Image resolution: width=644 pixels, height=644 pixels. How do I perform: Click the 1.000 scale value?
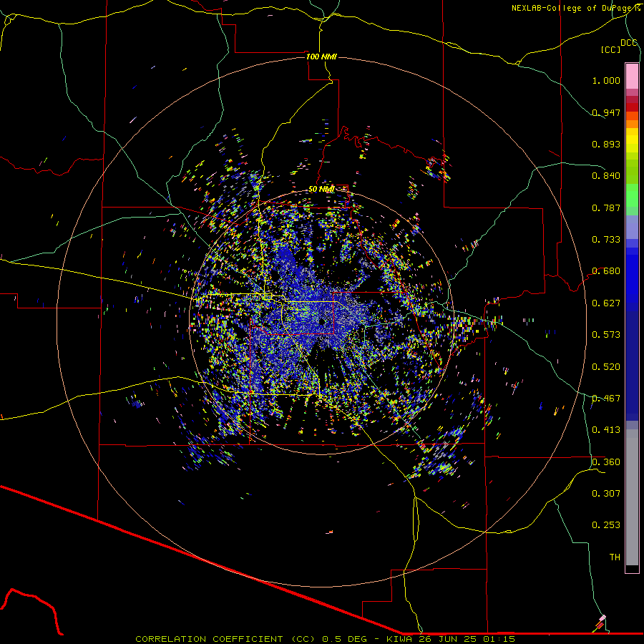point(606,80)
